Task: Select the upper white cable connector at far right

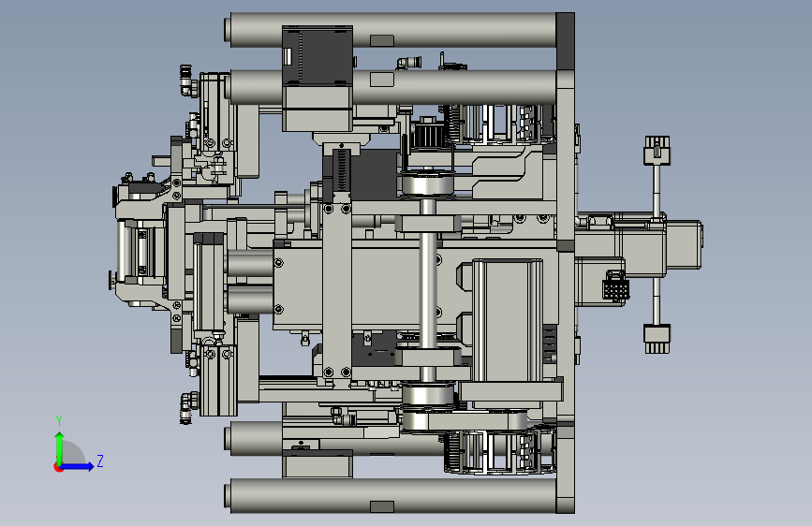Action: tap(657, 150)
